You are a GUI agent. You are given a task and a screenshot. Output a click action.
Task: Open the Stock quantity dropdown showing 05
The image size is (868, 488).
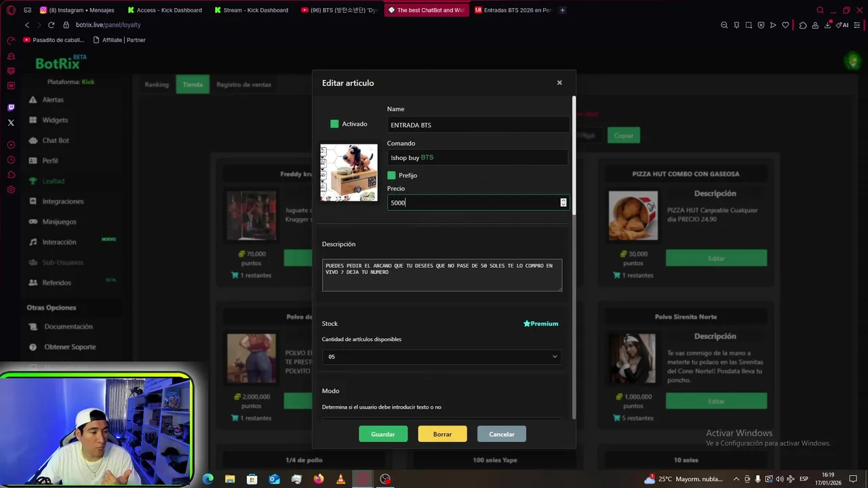tap(442, 357)
